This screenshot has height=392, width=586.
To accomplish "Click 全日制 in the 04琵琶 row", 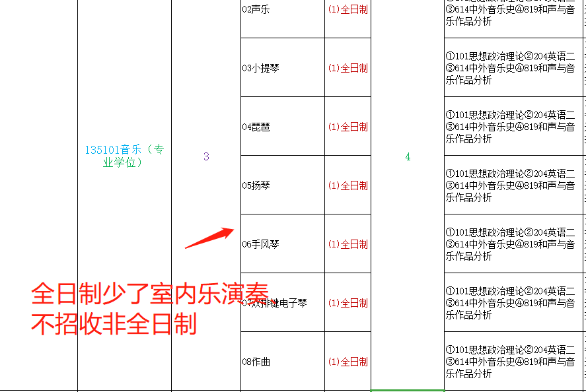I will point(348,127).
